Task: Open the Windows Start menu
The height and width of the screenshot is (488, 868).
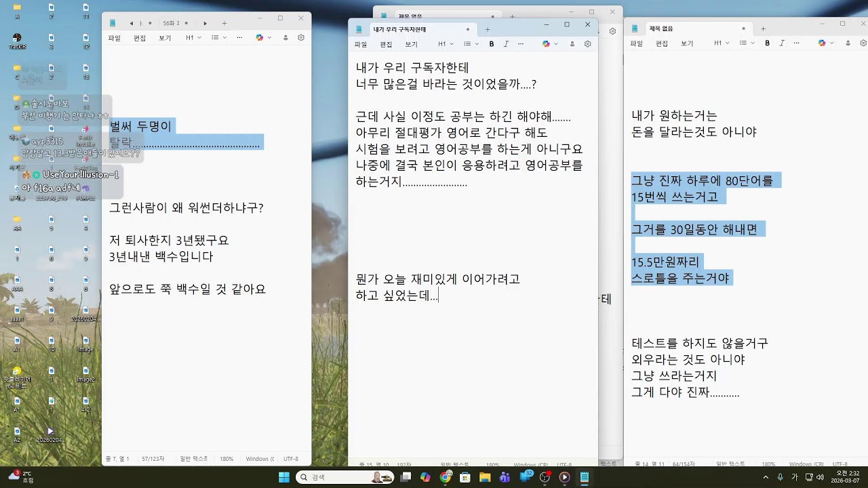Action: [x=284, y=477]
